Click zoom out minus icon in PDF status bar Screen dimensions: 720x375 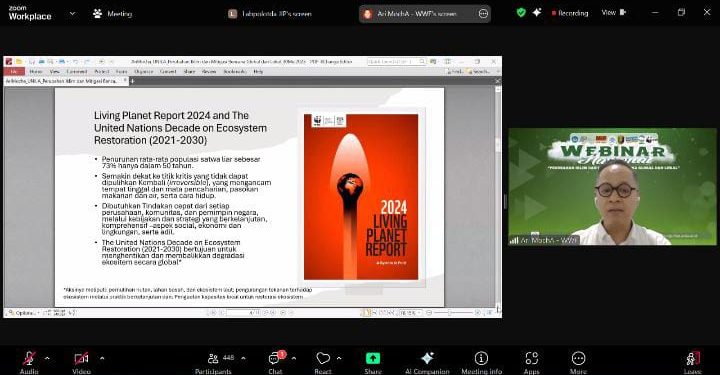429,313
